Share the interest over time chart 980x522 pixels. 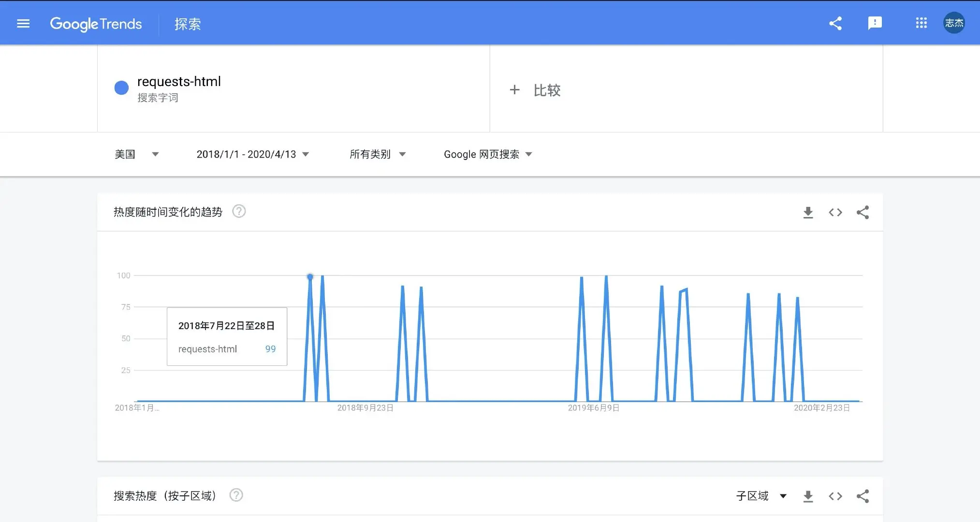(863, 212)
